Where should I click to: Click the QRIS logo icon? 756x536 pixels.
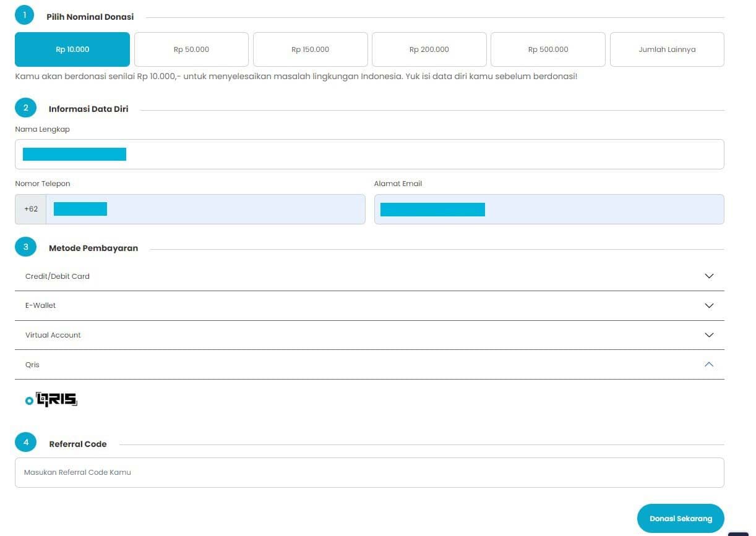[x=57, y=400]
